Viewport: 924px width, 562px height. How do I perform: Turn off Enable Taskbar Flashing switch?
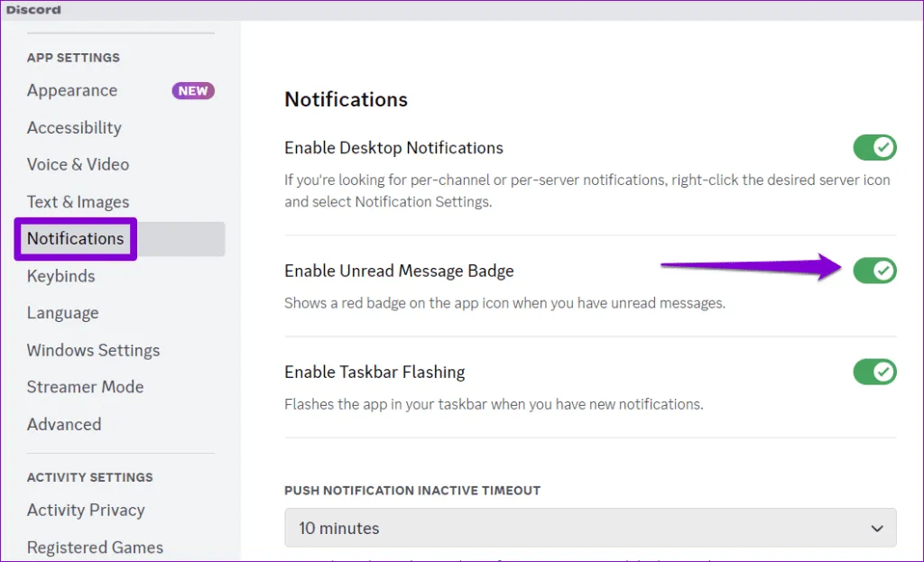(x=874, y=372)
